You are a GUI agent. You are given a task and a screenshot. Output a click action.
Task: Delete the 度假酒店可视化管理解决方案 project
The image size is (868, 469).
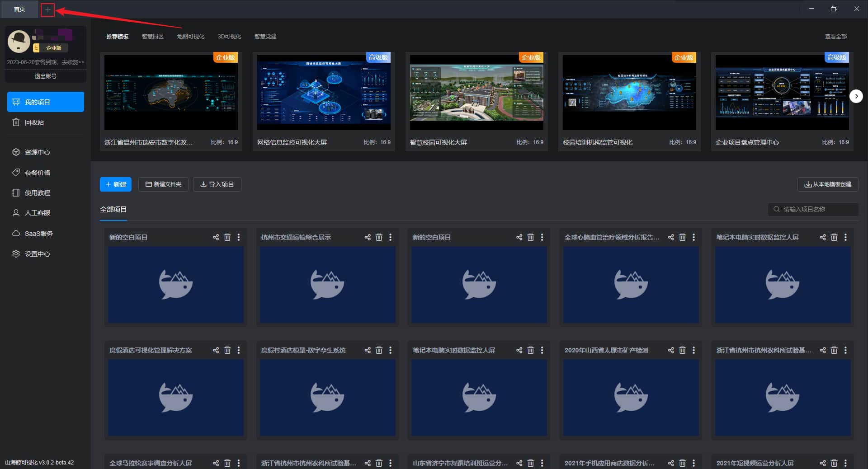click(x=227, y=350)
